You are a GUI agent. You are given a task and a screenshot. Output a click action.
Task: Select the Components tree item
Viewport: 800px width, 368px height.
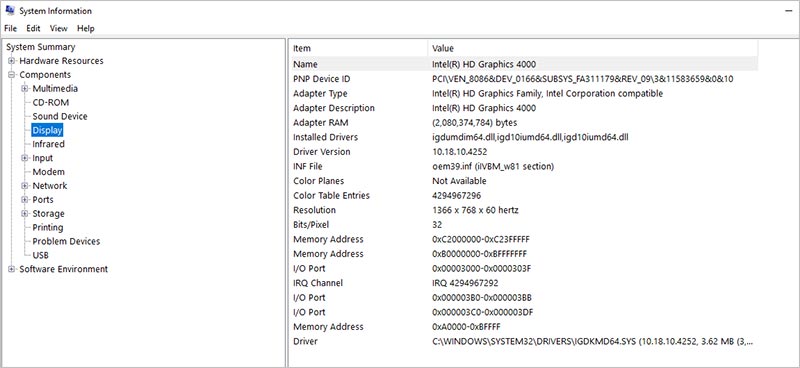pyautogui.click(x=45, y=75)
